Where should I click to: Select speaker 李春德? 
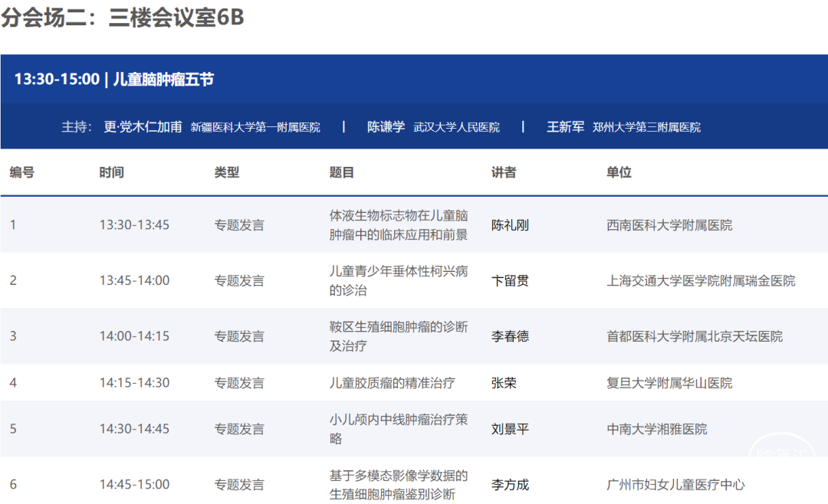click(510, 336)
